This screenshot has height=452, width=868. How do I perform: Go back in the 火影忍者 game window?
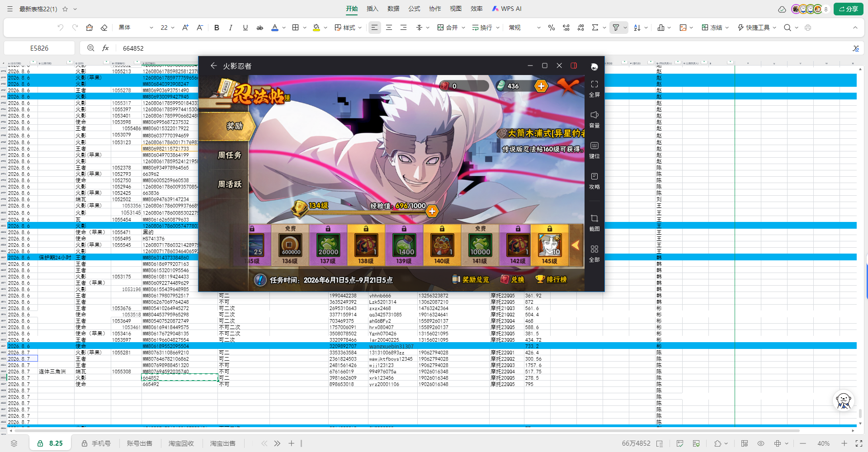click(x=214, y=66)
